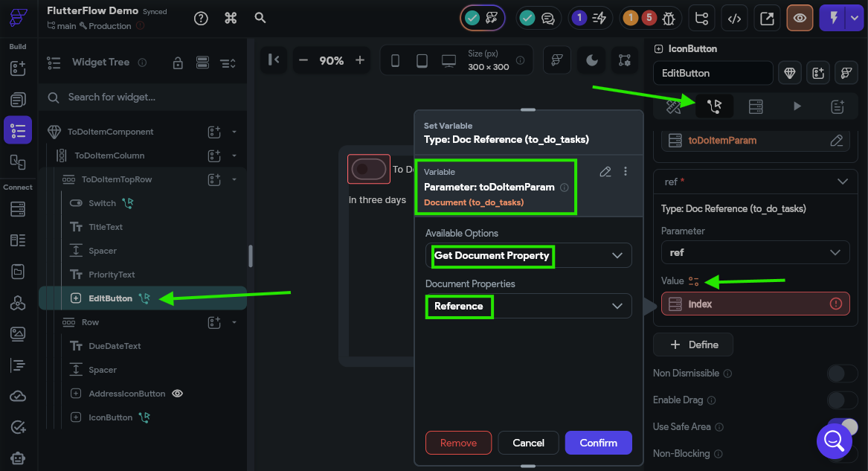
Task: Edit the EditButton name field
Action: tap(713, 73)
